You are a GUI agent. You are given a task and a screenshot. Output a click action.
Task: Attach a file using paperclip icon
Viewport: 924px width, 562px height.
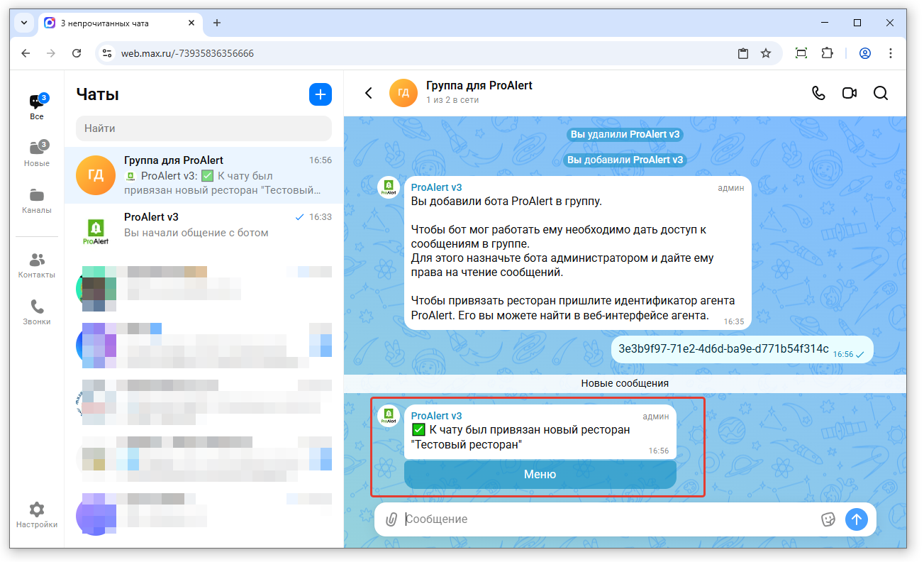click(x=391, y=519)
